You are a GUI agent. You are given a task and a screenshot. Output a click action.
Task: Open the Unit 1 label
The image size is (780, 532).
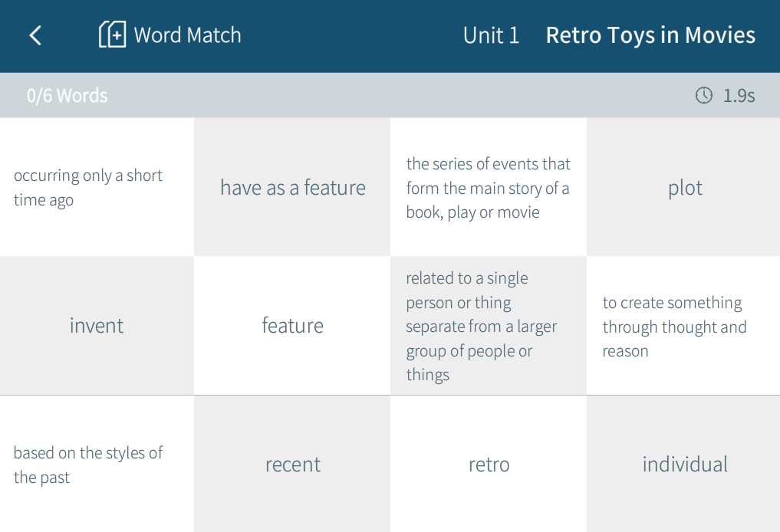pos(491,35)
